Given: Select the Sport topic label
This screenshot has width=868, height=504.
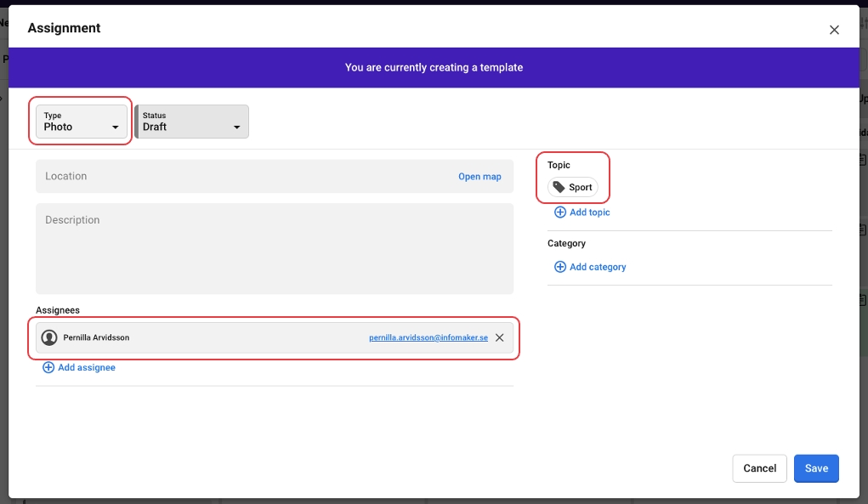Looking at the screenshot, I should coord(581,187).
